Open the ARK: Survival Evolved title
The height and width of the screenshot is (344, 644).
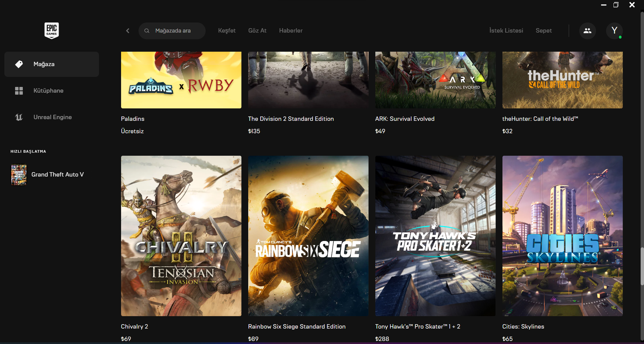405,119
